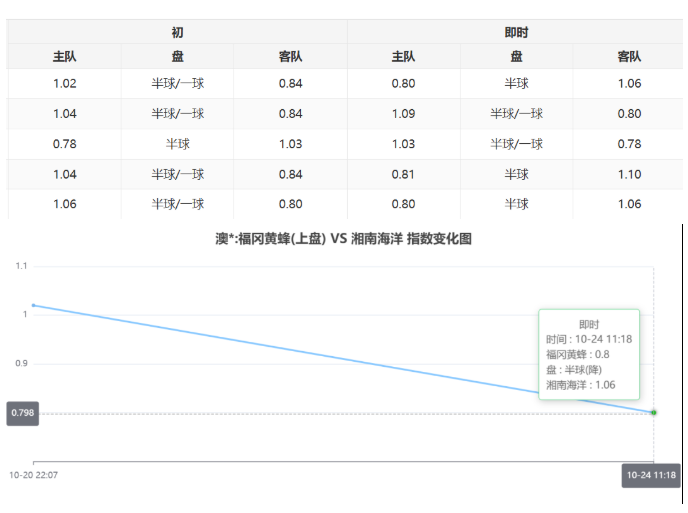
Task: Click the 1.09 live home odds cell
Action: pyautogui.click(x=403, y=114)
